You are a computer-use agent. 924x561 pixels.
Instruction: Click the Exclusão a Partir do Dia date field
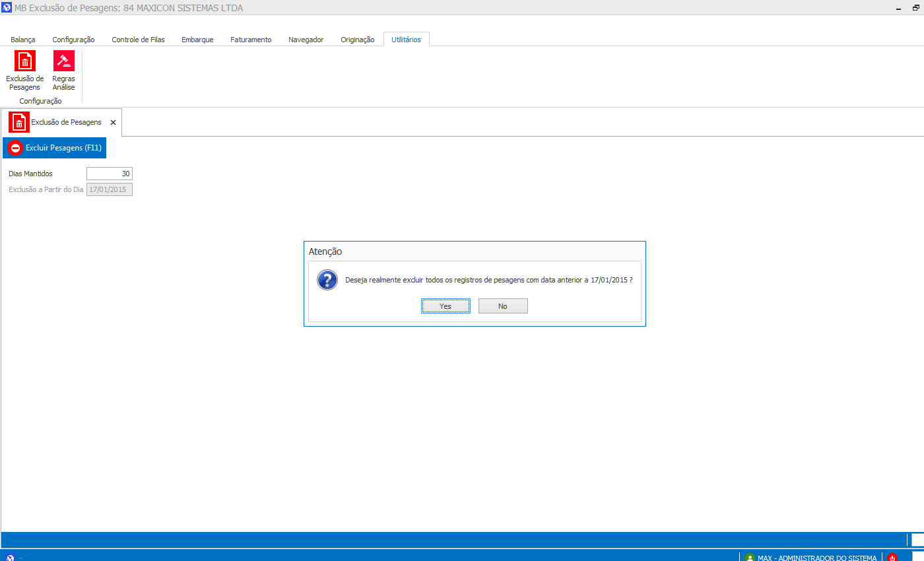(x=110, y=189)
